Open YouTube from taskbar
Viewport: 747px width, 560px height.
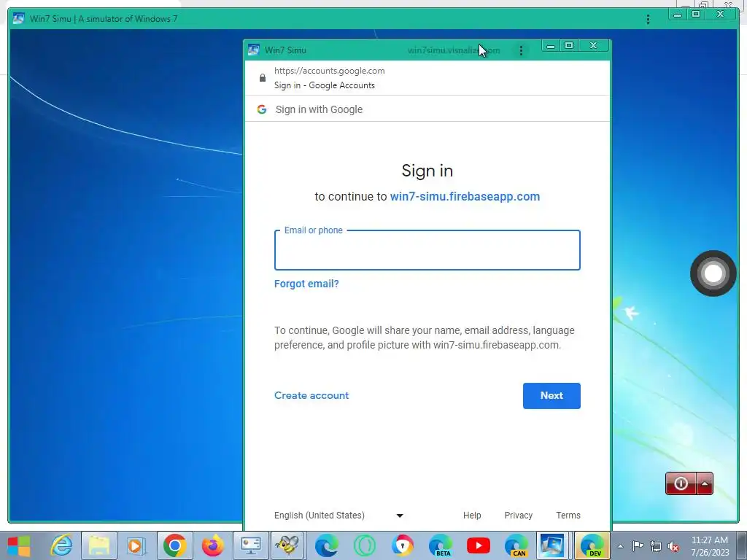point(479,545)
